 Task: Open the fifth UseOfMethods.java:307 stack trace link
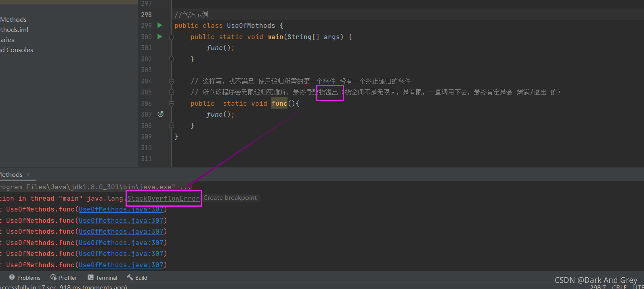coord(121,254)
